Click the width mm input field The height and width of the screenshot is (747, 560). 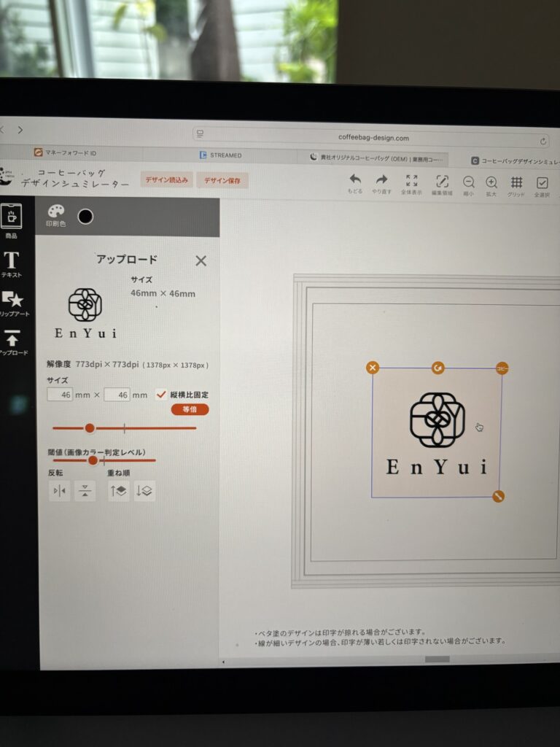click(60, 395)
